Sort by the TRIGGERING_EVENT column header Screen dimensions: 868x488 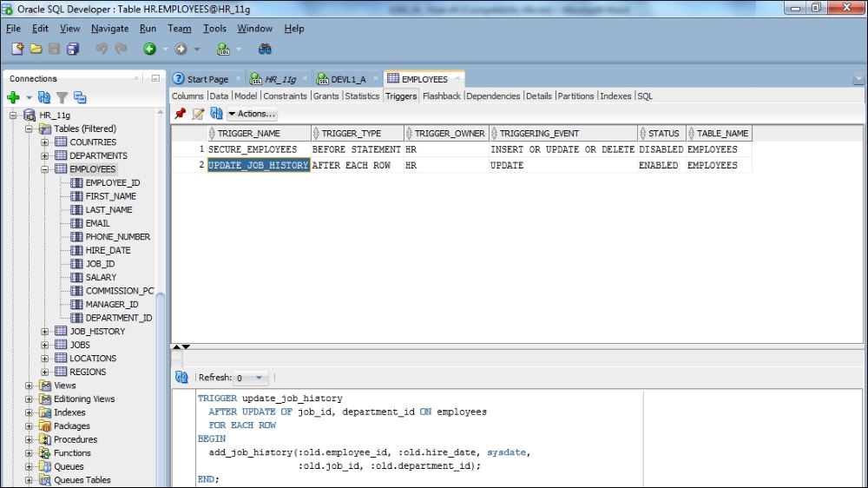point(563,134)
